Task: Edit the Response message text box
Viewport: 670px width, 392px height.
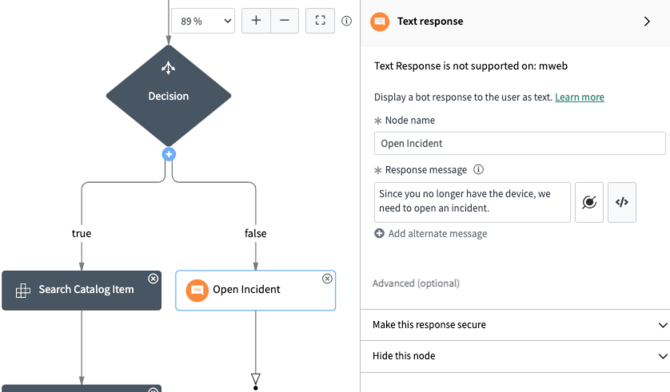Action: click(472, 202)
